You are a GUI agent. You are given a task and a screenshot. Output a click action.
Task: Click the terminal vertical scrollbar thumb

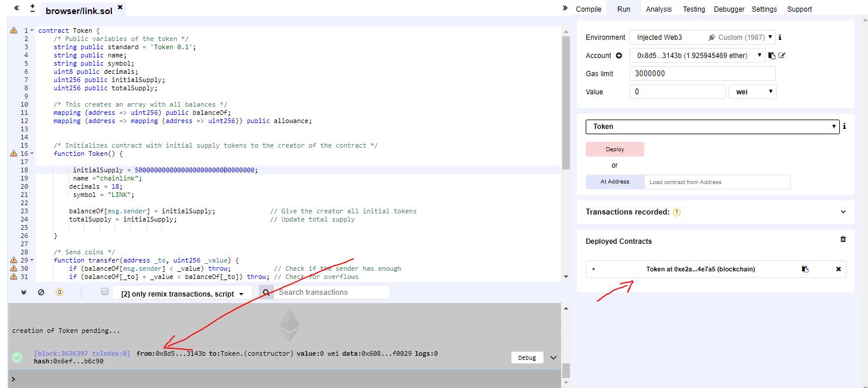point(565,370)
